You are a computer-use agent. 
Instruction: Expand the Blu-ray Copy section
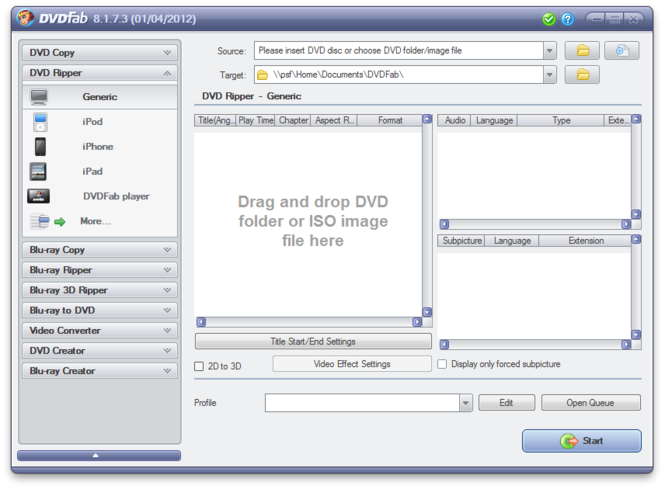[x=100, y=250]
